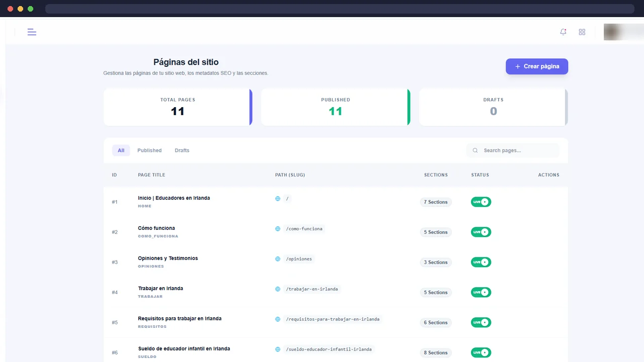Viewport: 644px width, 362px height.
Task: Open the 3 Sections badge
Action: (x=436, y=262)
